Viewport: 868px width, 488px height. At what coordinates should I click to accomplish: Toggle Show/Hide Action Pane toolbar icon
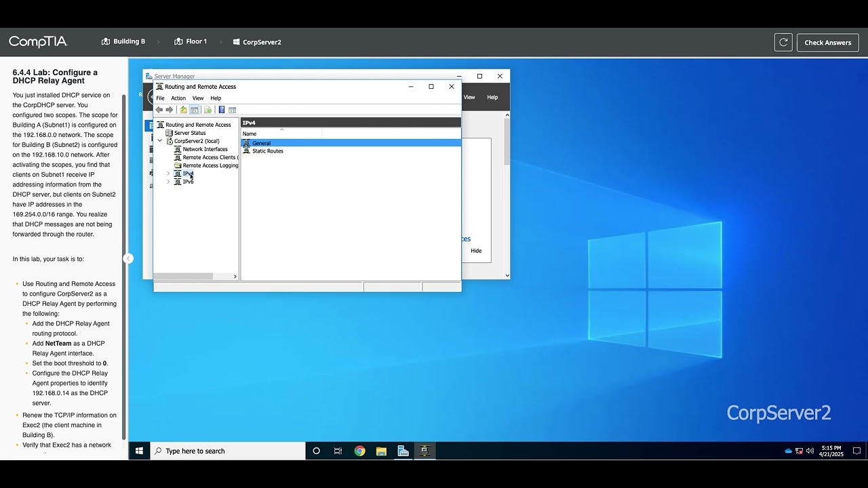pyautogui.click(x=232, y=110)
